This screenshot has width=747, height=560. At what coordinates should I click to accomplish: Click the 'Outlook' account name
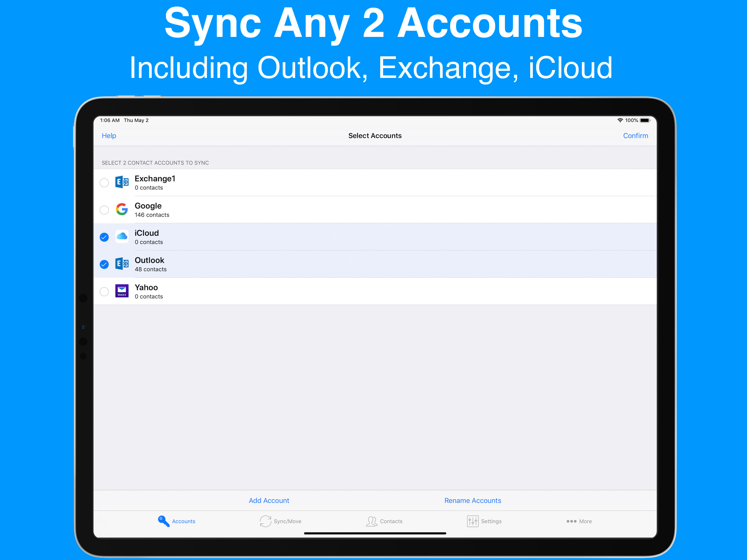coord(149,260)
